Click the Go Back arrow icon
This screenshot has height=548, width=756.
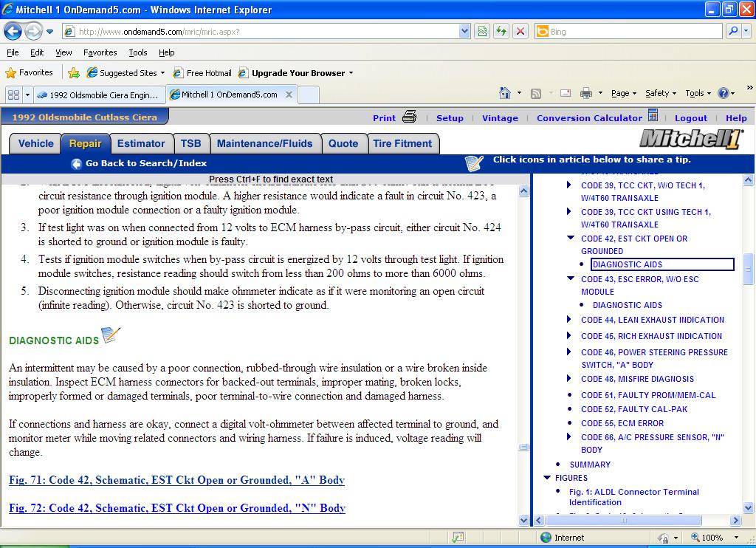[x=76, y=164]
